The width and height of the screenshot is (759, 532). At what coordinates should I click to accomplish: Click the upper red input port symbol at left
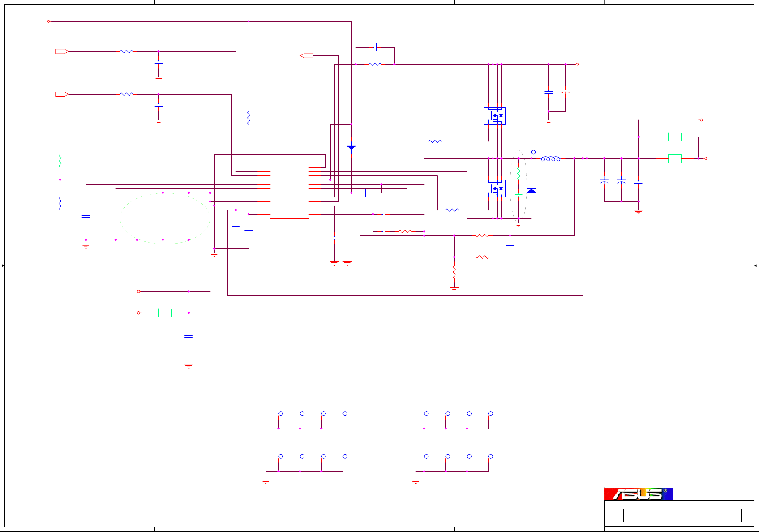pyautogui.click(x=62, y=51)
